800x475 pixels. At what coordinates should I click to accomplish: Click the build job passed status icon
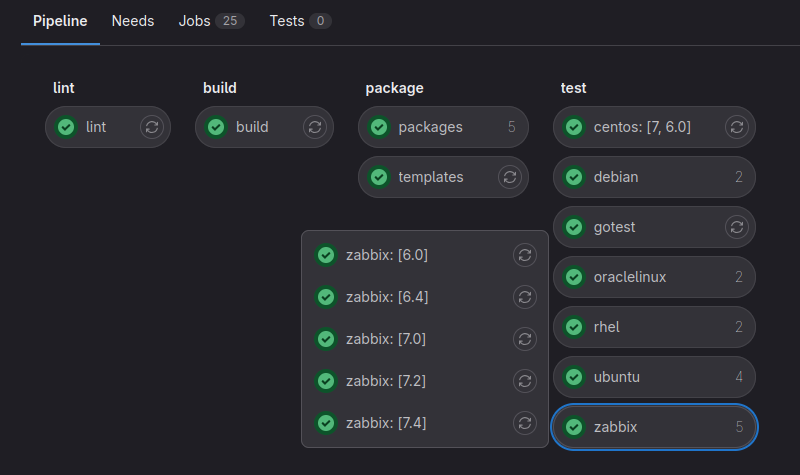216,127
